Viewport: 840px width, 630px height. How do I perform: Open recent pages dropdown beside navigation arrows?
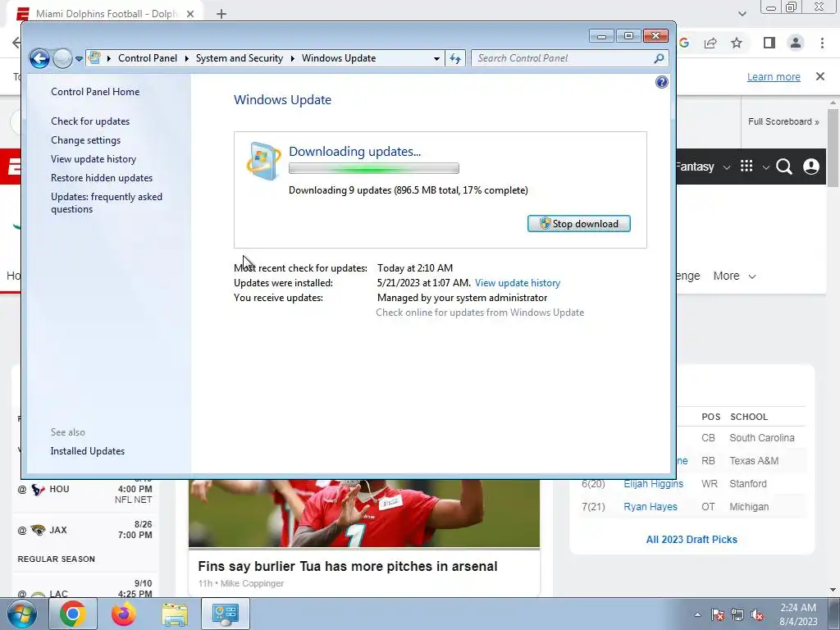(x=79, y=59)
